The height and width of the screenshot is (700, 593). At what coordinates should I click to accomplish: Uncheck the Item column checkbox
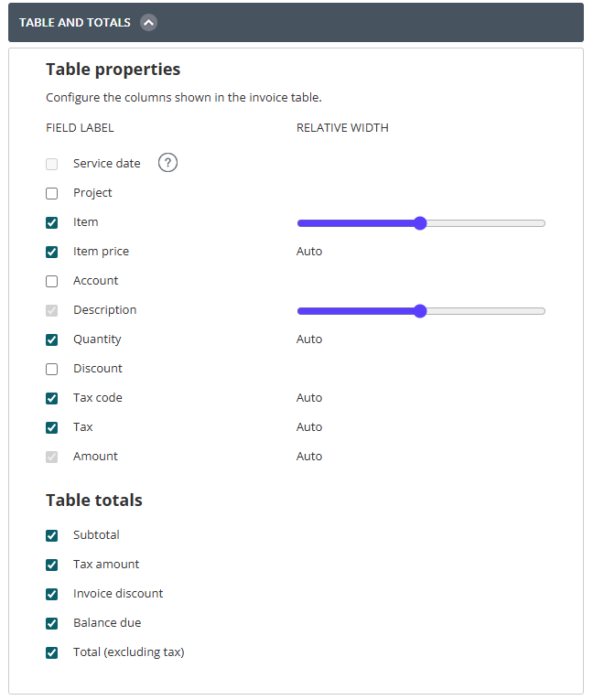point(52,222)
